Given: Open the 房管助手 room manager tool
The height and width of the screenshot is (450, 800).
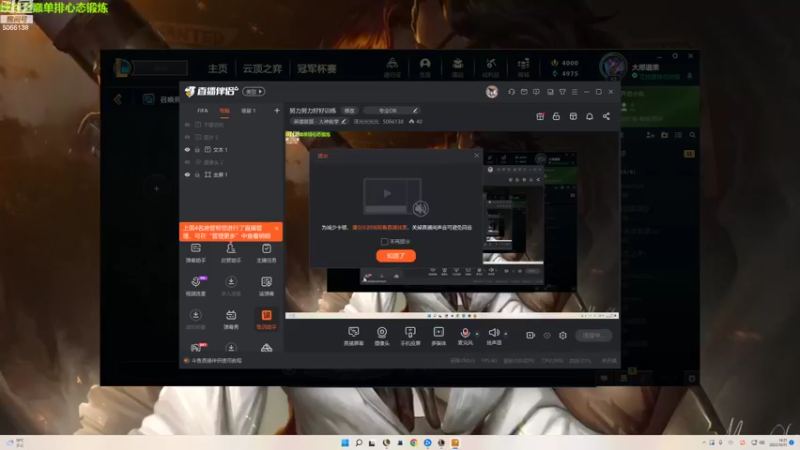Looking at the screenshot, I should (231, 253).
